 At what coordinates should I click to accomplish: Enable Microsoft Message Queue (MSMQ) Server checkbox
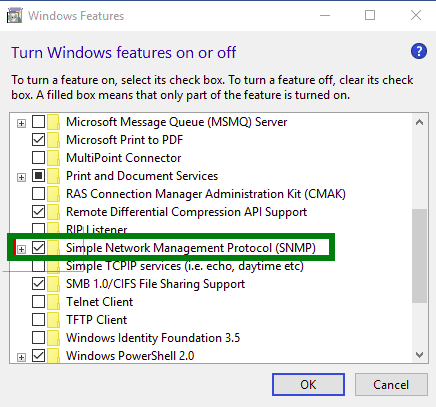click(38, 122)
